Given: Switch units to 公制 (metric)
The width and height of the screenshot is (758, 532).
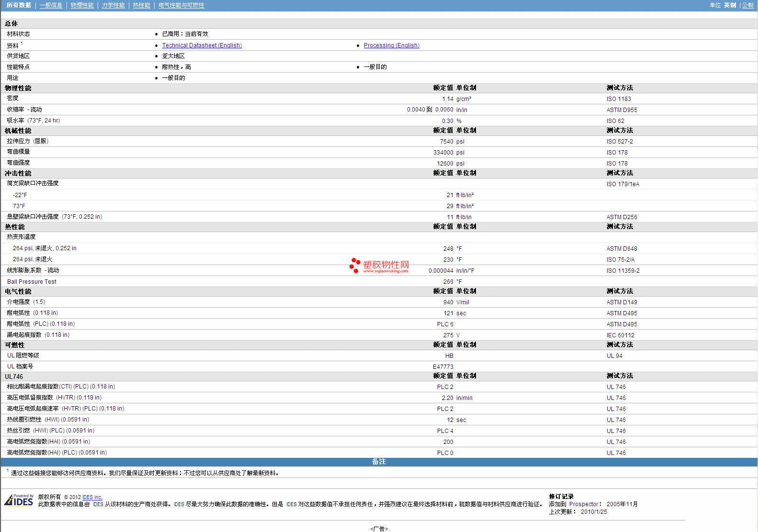Looking at the screenshot, I should click(747, 5).
